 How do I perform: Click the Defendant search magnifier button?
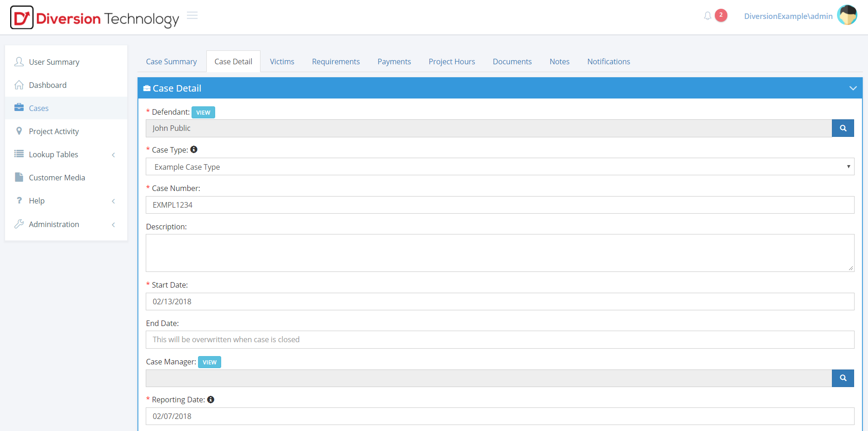843,128
